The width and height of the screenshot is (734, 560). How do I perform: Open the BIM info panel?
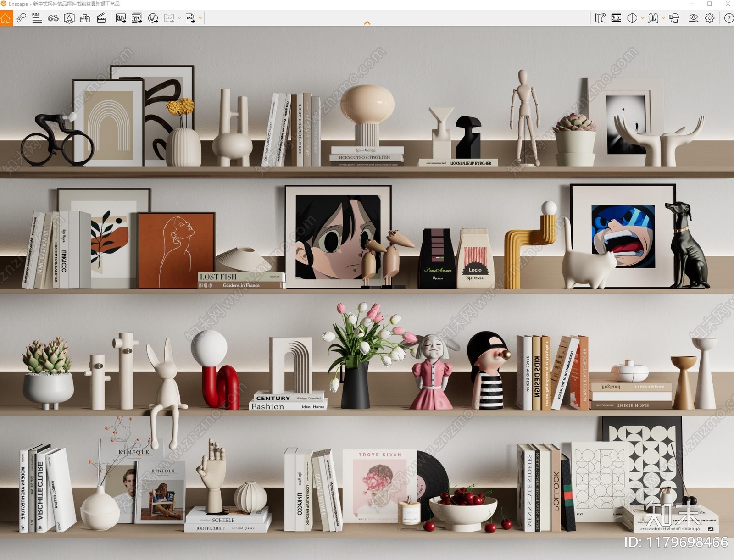pyautogui.click(x=37, y=18)
